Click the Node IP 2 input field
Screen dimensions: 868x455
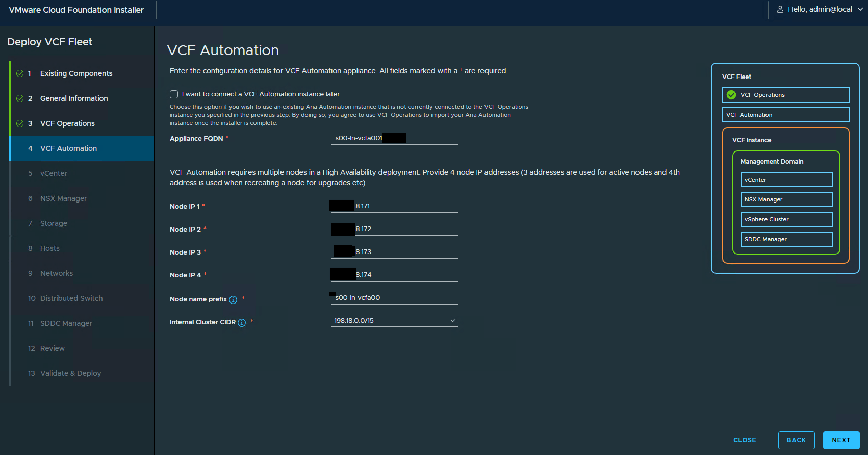(395, 229)
